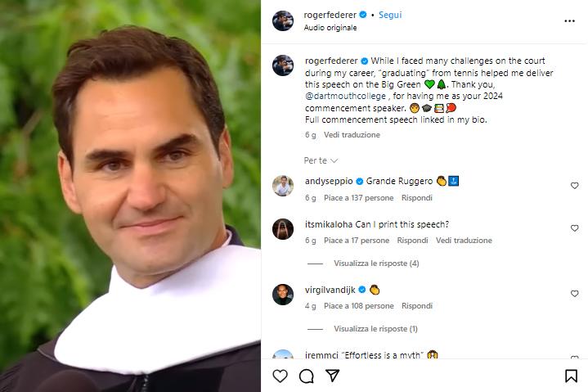Expand 'Visualizza le risposte (4)'
Image resolution: width=588 pixels, height=392 pixels.
(x=376, y=264)
